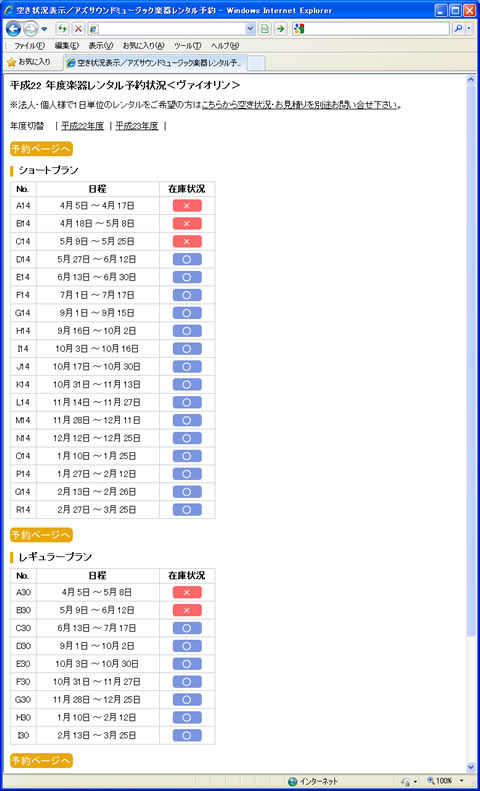Viewport: 480px width, 791px height.
Task: Click the top 予約ページへ orange button
Action: [x=41, y=149]
